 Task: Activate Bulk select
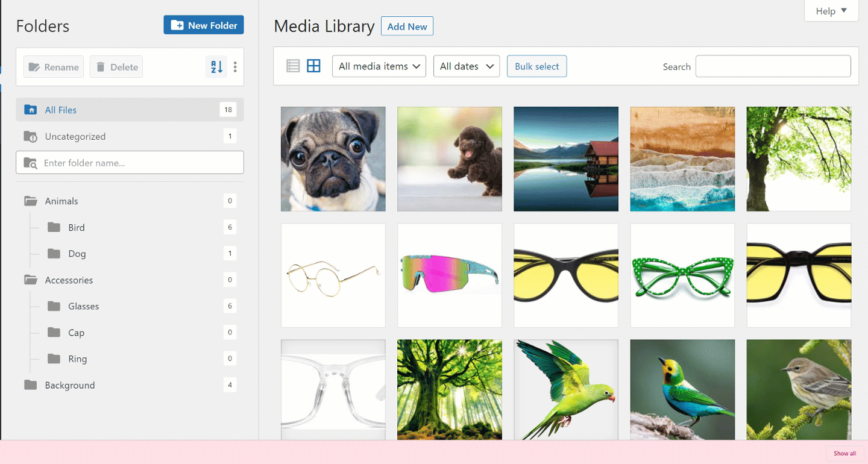tap(537, 66)
